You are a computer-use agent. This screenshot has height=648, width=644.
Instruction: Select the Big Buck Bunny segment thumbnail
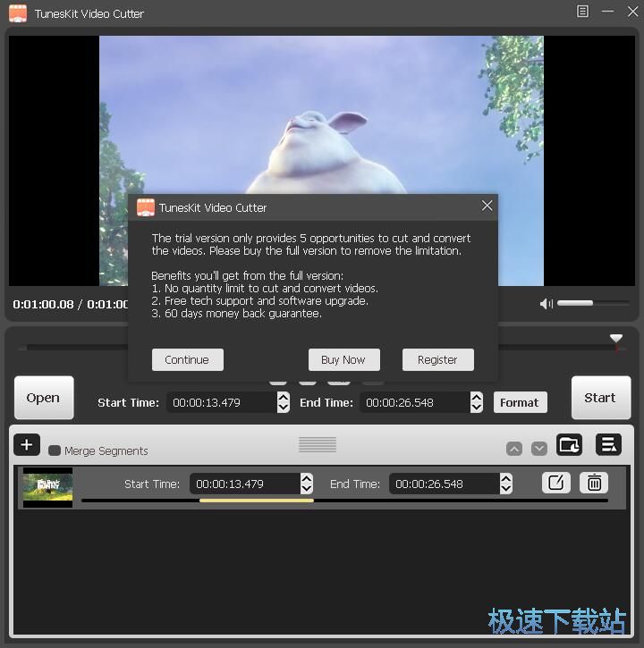pos(47,487)
